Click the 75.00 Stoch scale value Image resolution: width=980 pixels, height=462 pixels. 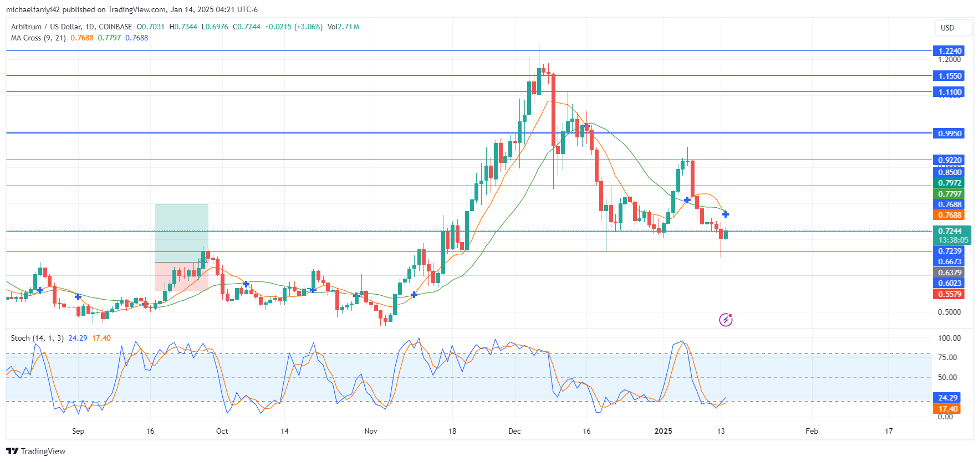click(x=947, y=357)
